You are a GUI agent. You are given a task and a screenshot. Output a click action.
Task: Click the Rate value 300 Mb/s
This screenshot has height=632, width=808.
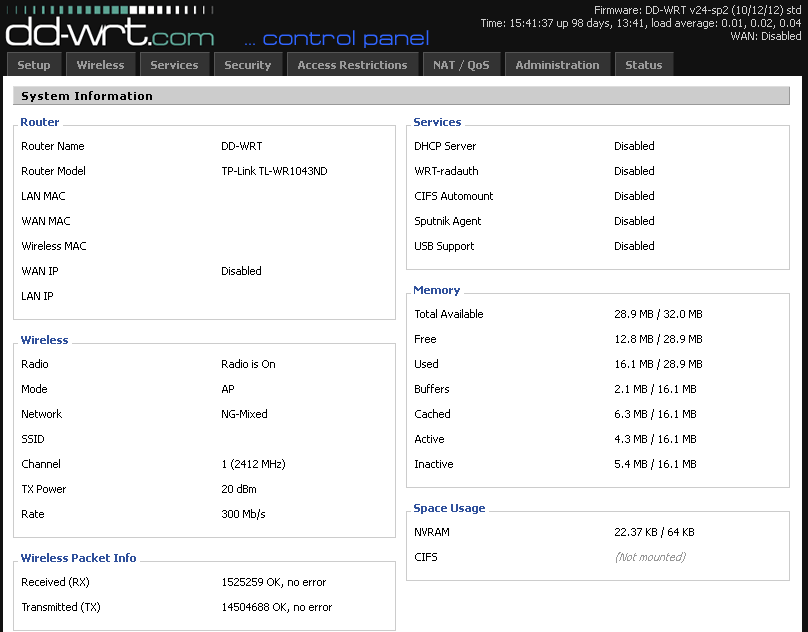click(x=243, y=514)
